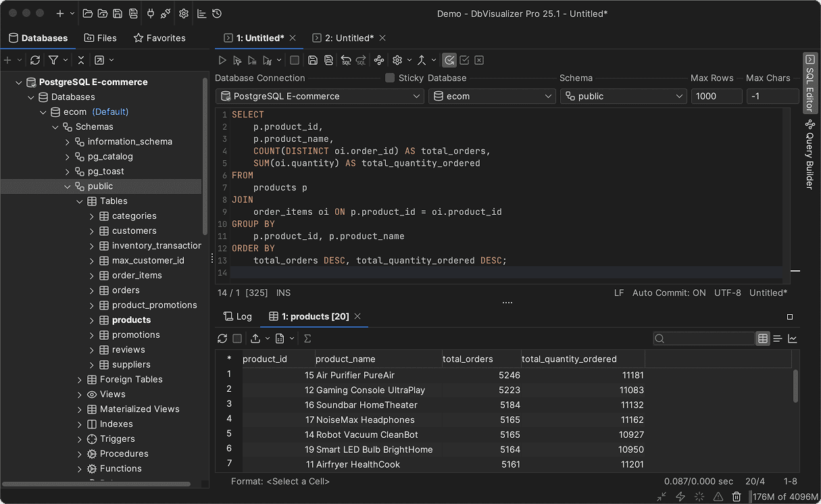Open the Log tab in the results panel
821x504 pixels.
tap(238, 316)
